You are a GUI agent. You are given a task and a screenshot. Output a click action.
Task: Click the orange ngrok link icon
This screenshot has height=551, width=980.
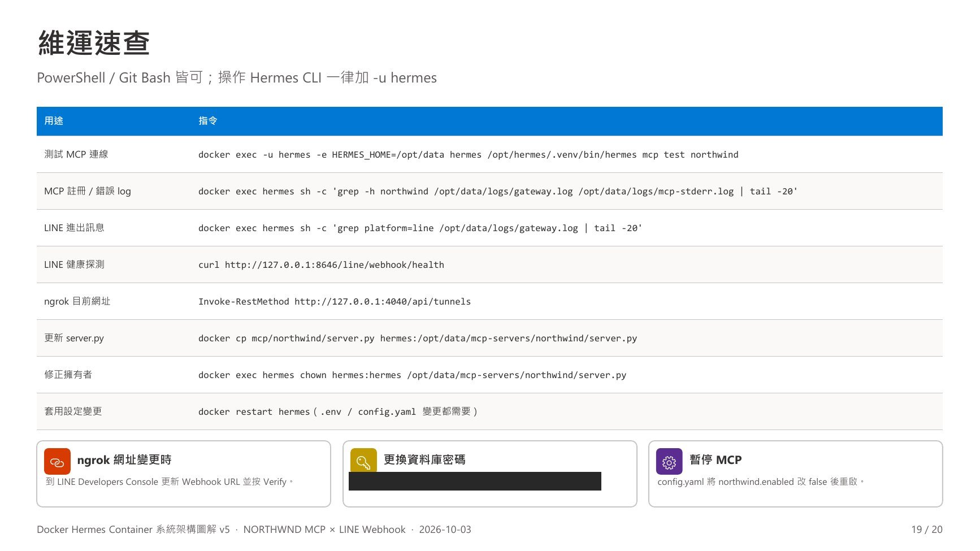(x=57, y=461)
